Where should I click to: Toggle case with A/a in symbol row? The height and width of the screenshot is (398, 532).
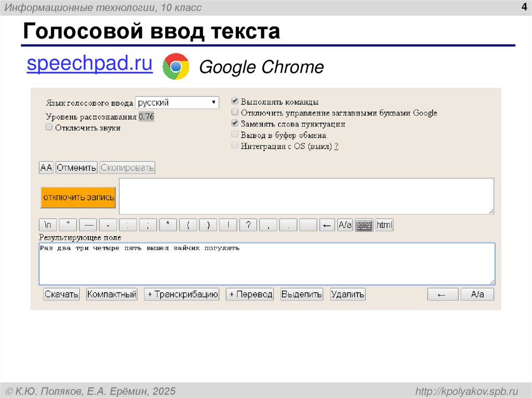[345, 225]
